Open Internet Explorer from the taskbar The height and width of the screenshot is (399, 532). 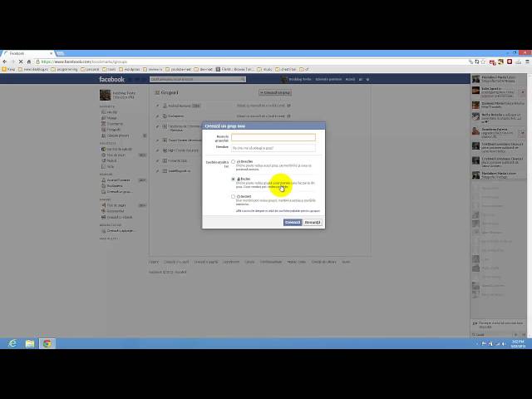pyautogui.click(x=12, y=343)
